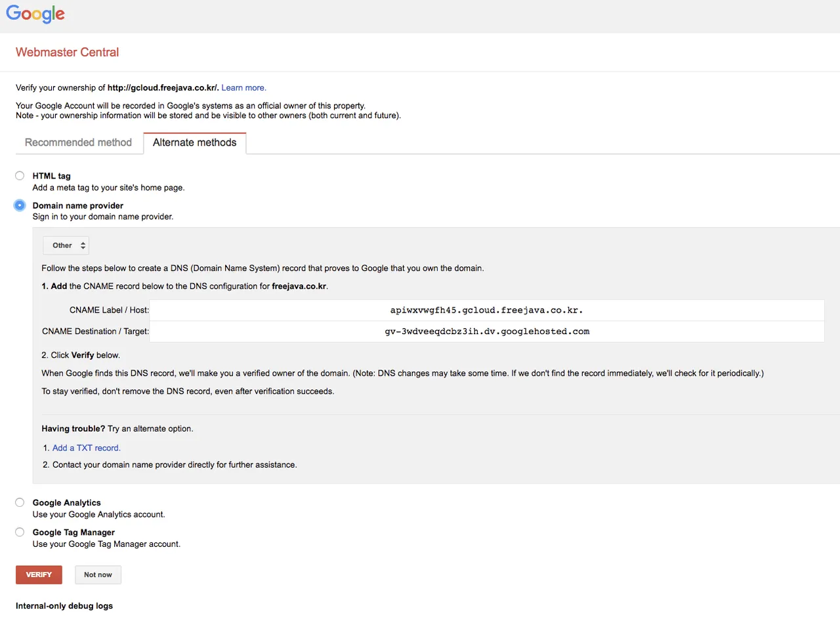Screen dimensions: 840x629
Task: Click the Internal-only debug logs heading
Action: pyautogui.click(x=64, y=606)
